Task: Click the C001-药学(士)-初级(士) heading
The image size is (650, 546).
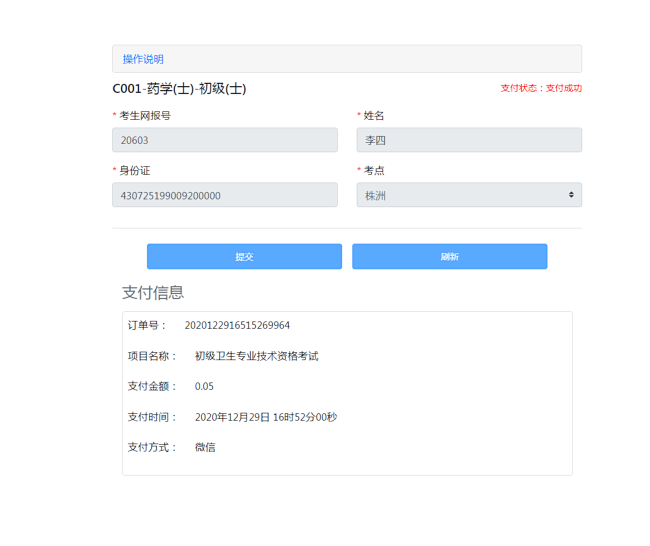Action: tap(179, 89)
